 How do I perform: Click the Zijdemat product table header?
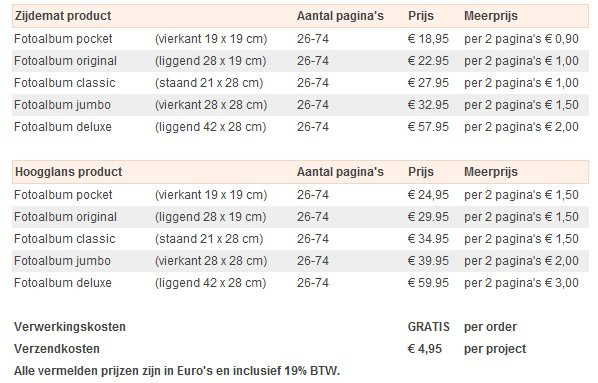click(x=63, y=16)
